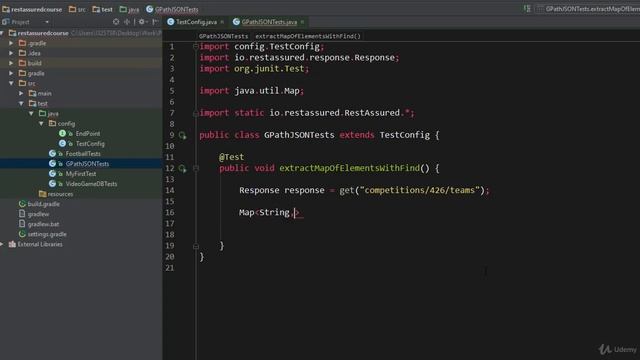Fold imports at line 1
Viewport: 640px width, 360px height.
coord(196,47)
